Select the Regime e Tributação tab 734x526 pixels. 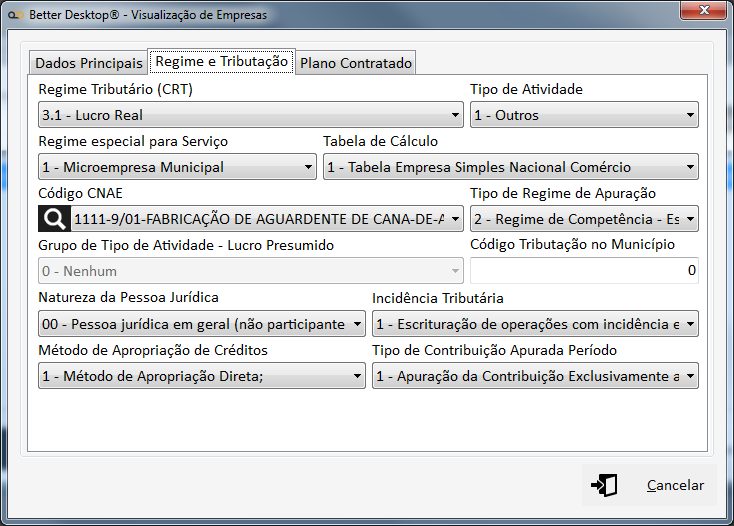click(222, 61)
